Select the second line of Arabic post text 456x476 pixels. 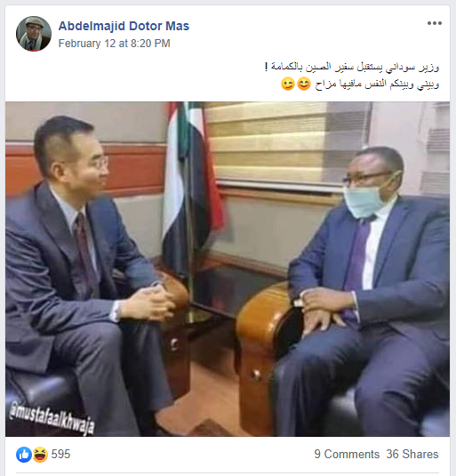pyautogui.click(x=360, y=85)
